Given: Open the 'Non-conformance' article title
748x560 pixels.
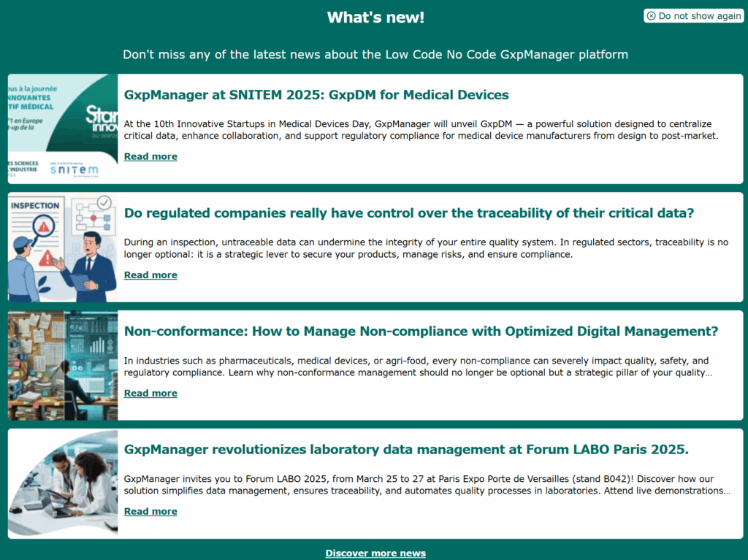Looking at the screenshot, I should click(x=421, y=331).
